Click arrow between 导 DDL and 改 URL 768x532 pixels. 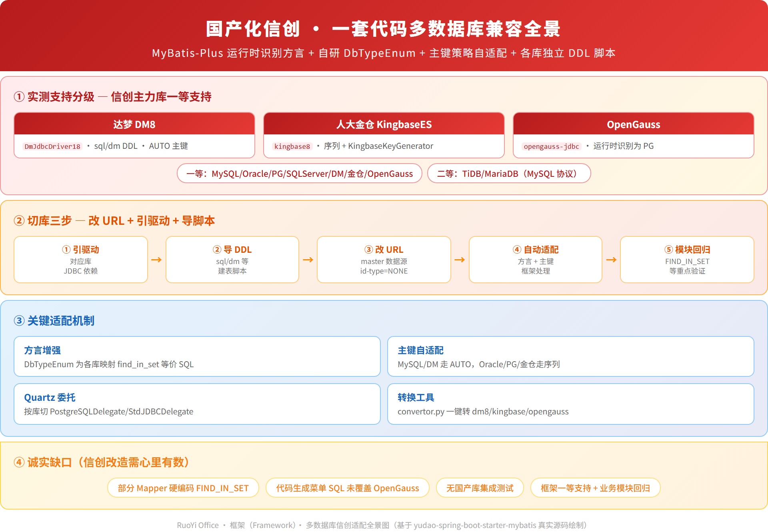tap(308, 260)
